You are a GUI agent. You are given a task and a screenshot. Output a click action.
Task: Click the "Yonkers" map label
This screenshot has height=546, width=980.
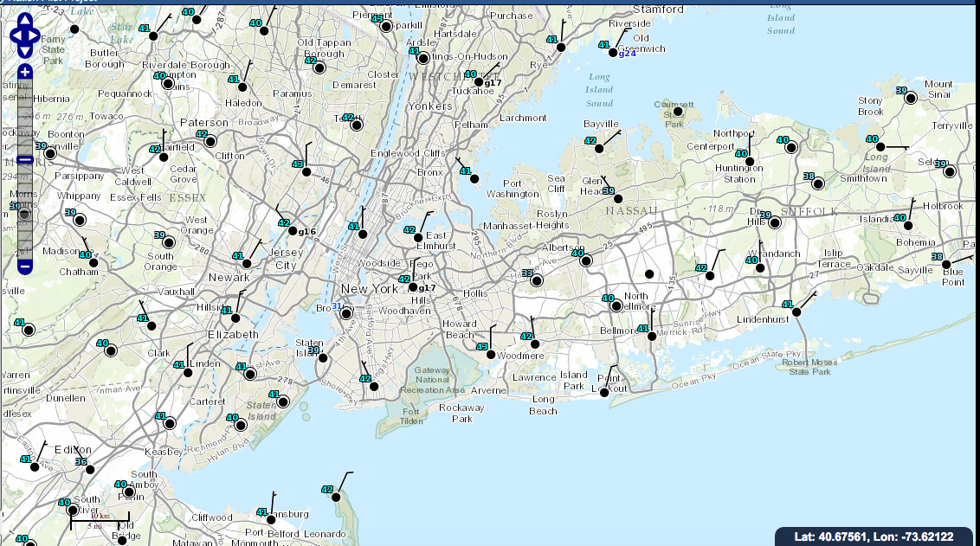click(x=430, y=106)
